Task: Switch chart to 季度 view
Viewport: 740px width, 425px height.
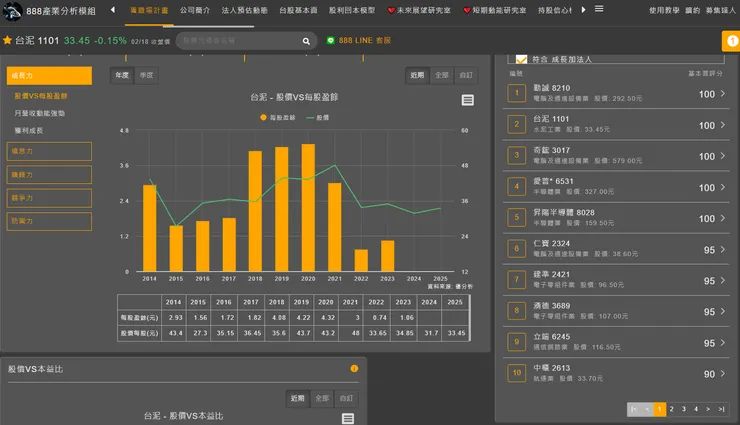Action: pyautogui.click(x=147, y=75)
